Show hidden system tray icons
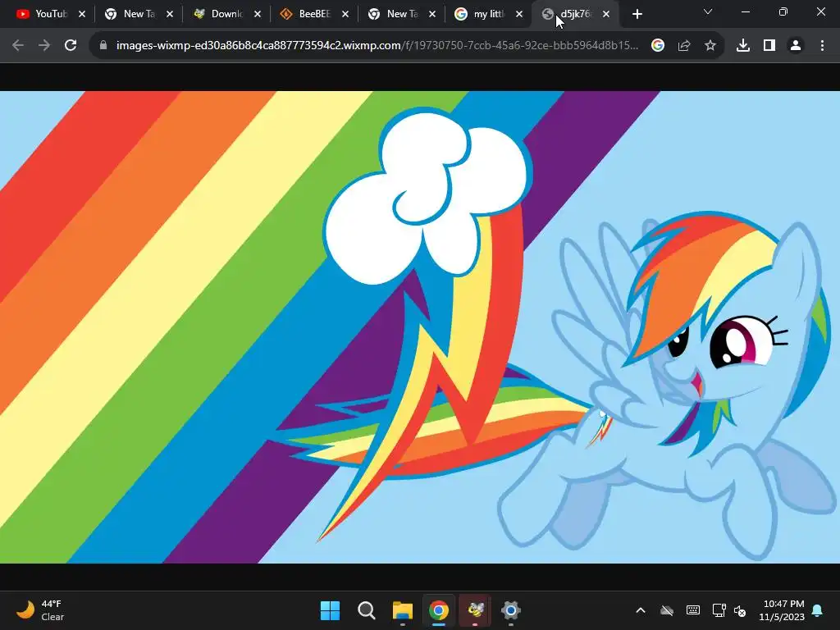Image resolution: width=840 pixels, height=630 pixels. (640, 610)
